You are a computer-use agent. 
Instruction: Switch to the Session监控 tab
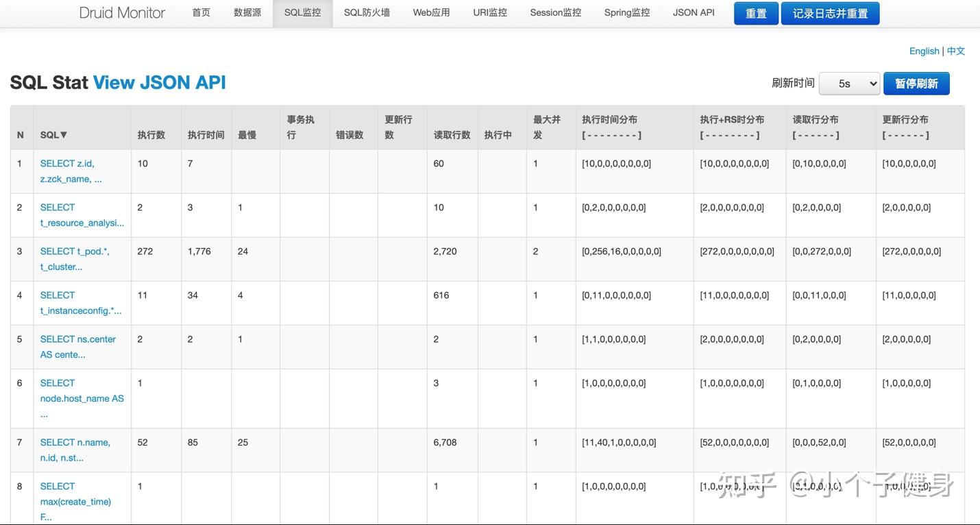(x=556, y=12)
